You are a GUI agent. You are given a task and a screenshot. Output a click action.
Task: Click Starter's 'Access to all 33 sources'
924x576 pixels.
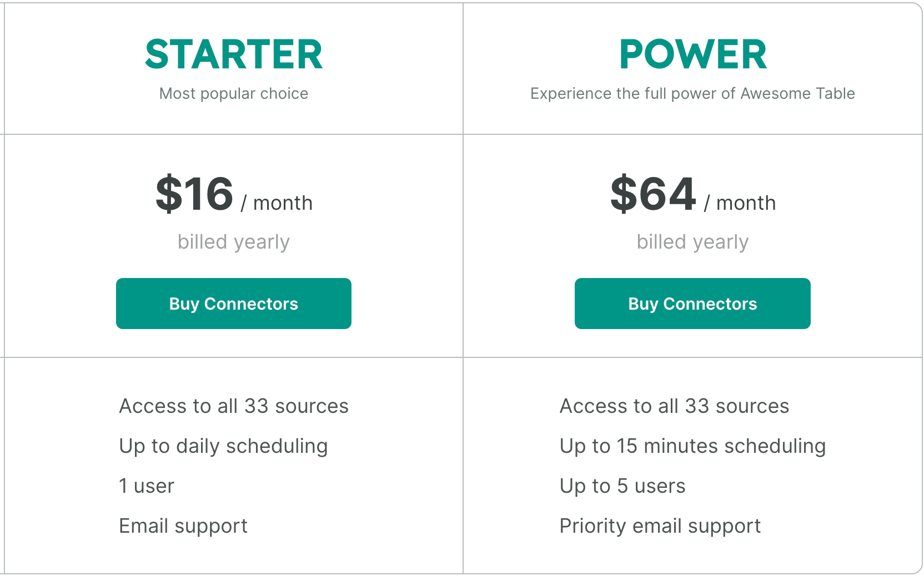click(234, 406)
